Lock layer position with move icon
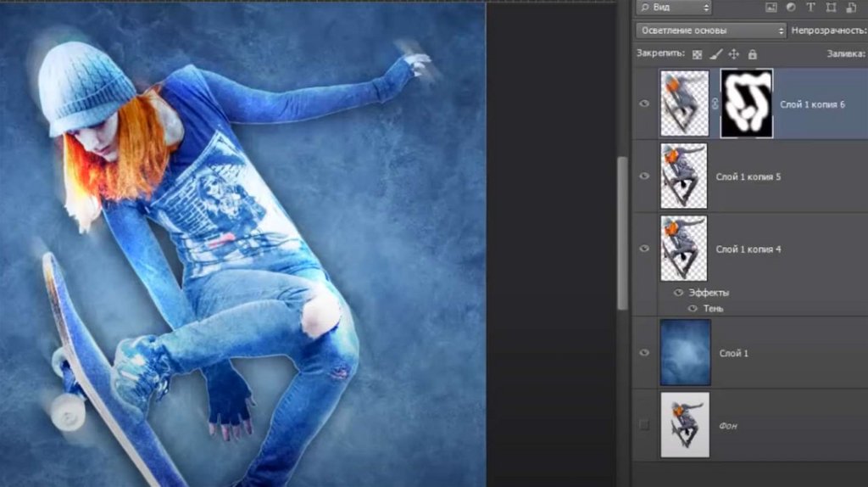The height and width of the screenshot is (487, 868). [x=734, y=54]
